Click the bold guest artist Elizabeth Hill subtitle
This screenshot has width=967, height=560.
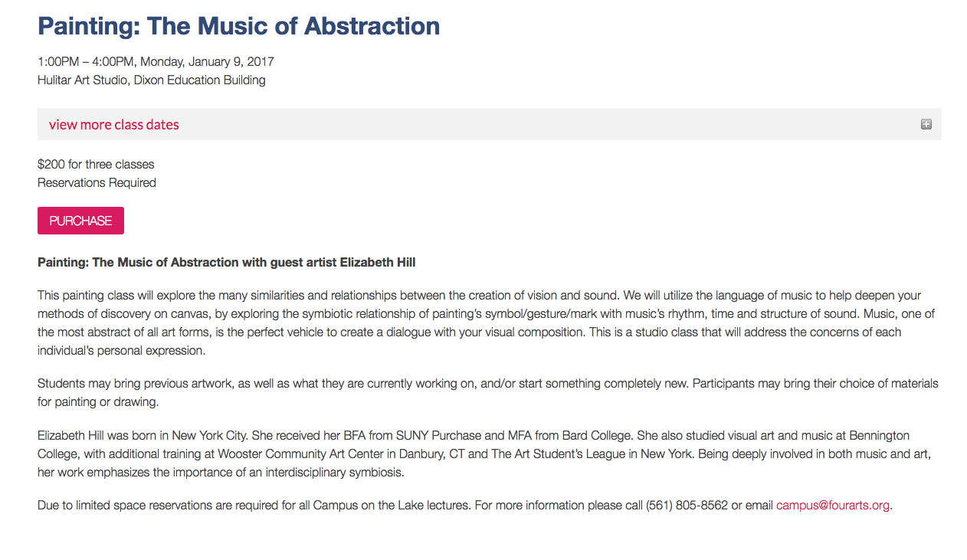pos(227,262)
